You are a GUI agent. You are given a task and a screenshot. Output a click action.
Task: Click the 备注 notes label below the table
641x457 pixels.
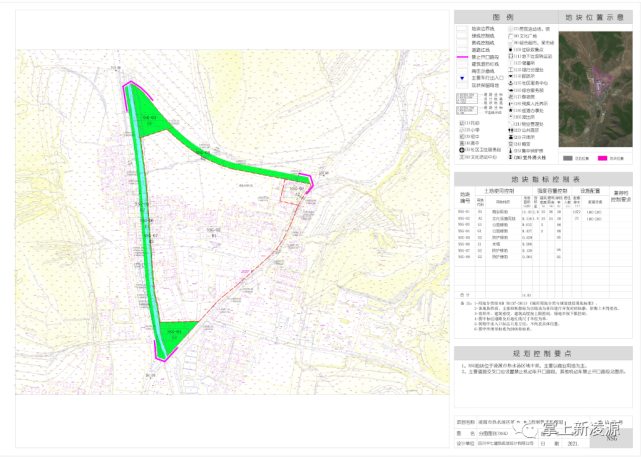pos(465,303)
